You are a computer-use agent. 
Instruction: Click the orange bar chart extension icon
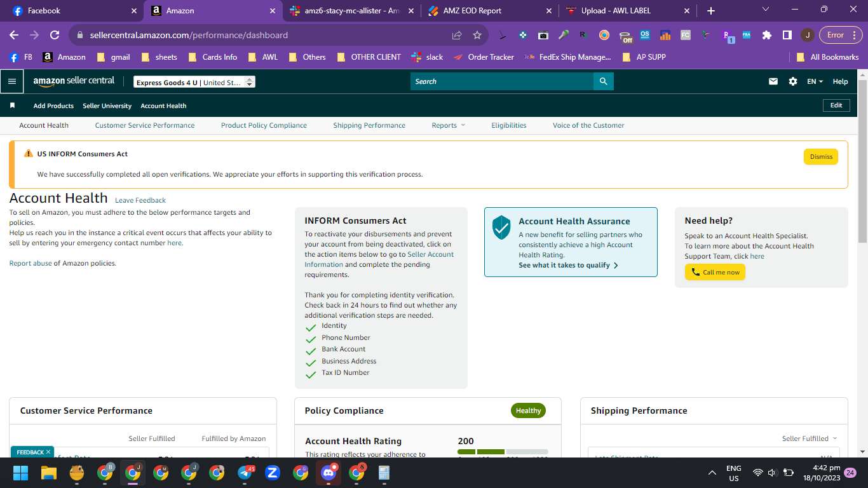coord(665,35)
